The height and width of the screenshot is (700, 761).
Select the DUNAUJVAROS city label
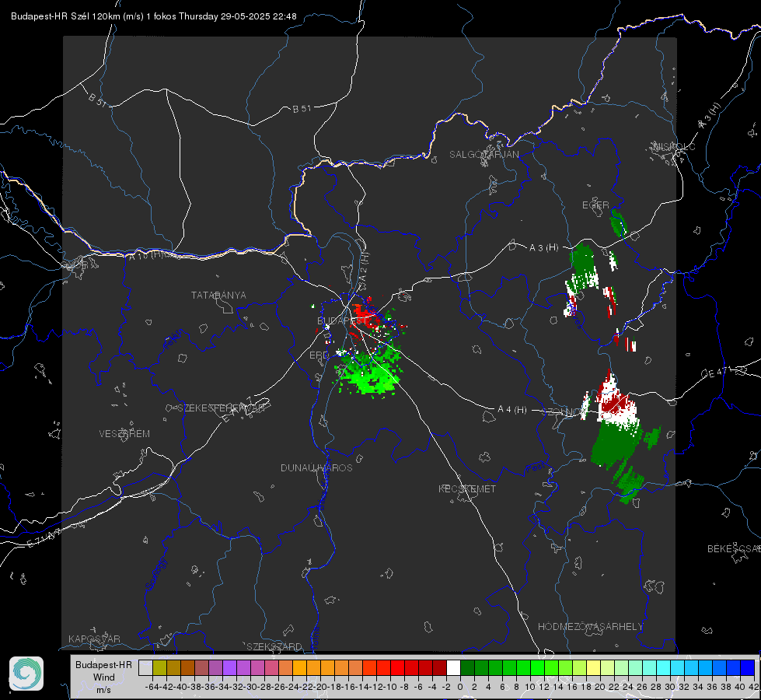click(x=316, y=467)
